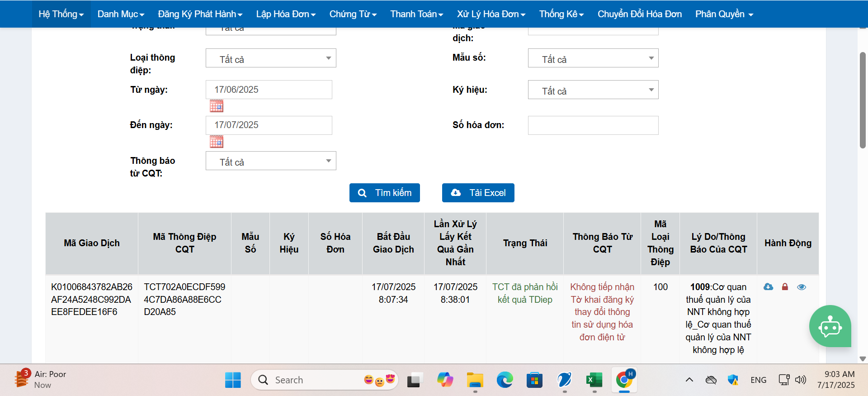Open Task View black square icon
Screen dimensions: 868x396
coord(413,381)
